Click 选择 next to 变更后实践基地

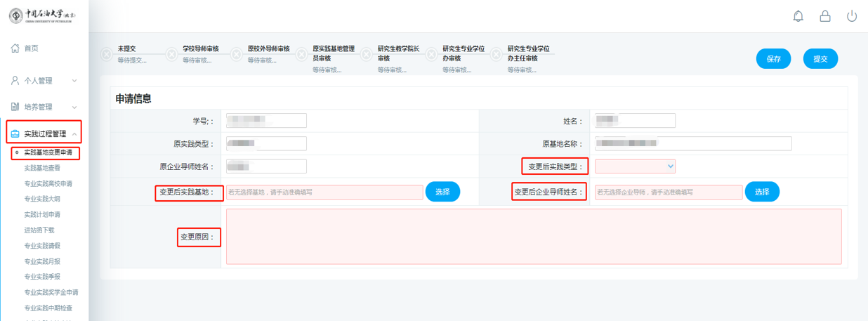[442, 192]
